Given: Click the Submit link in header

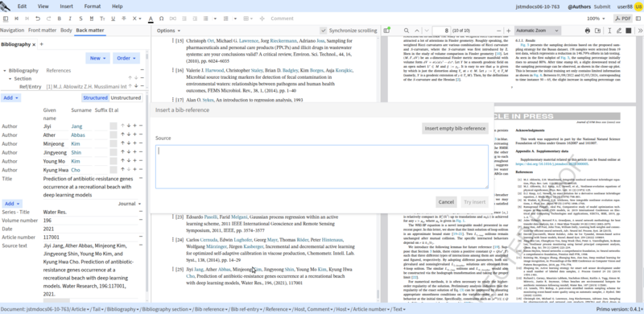Looking at the screenshot, I should (x=602, y=6).
